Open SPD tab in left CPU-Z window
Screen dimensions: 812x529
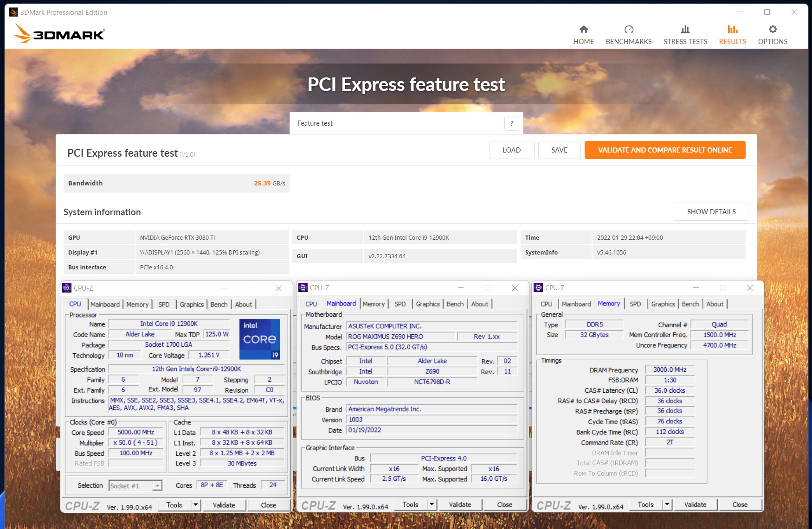coord(164,304)
